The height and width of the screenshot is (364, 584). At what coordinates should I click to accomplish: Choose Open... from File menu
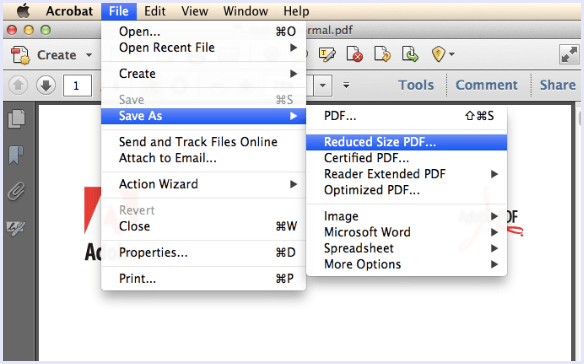tap(203, 32)
